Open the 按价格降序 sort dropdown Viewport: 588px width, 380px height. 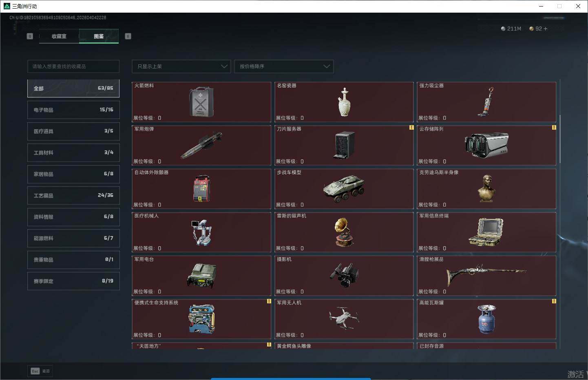tap(284, 66)
